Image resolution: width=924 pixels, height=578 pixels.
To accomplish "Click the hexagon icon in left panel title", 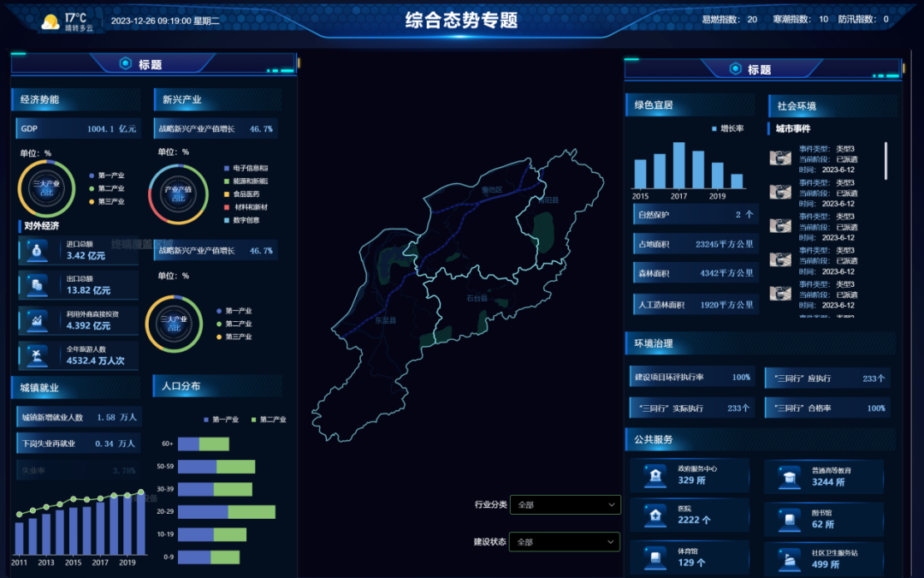I will [125, 64].
